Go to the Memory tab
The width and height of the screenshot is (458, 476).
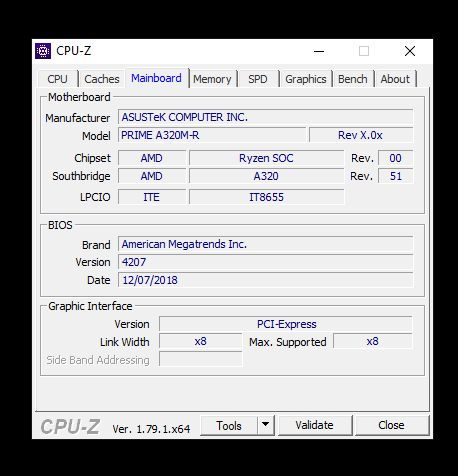[212, 79]
